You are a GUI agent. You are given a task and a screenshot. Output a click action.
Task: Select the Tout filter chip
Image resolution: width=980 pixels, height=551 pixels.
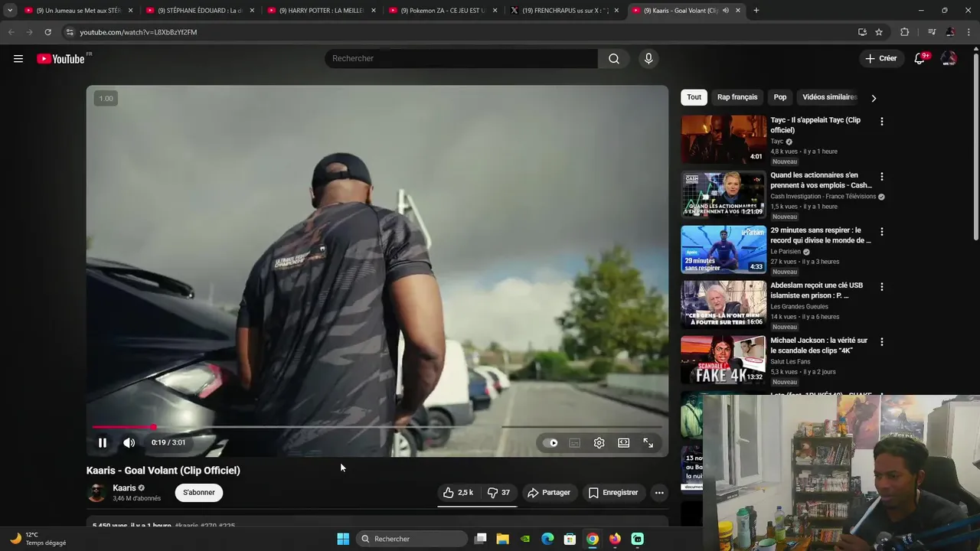click(694, 97)
